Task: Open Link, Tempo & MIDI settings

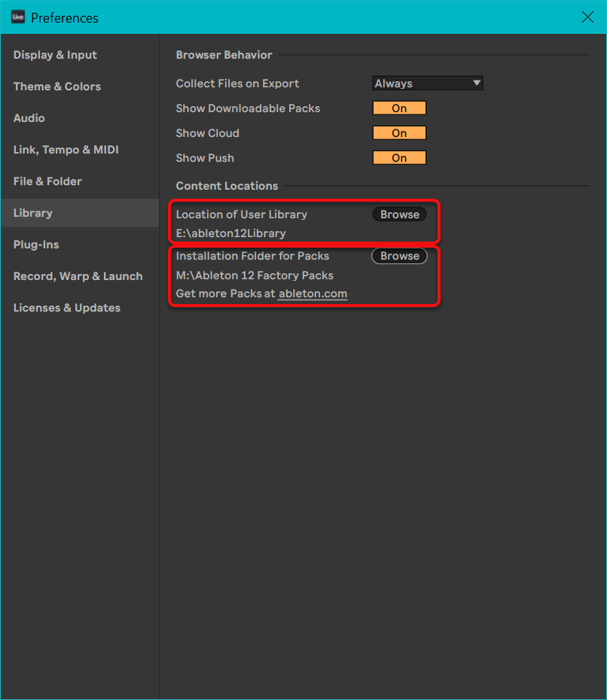Action: click(66, 150)
